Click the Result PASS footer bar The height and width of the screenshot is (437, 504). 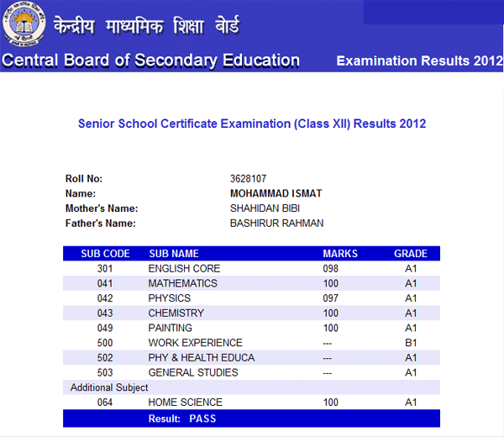click(251, 418)
